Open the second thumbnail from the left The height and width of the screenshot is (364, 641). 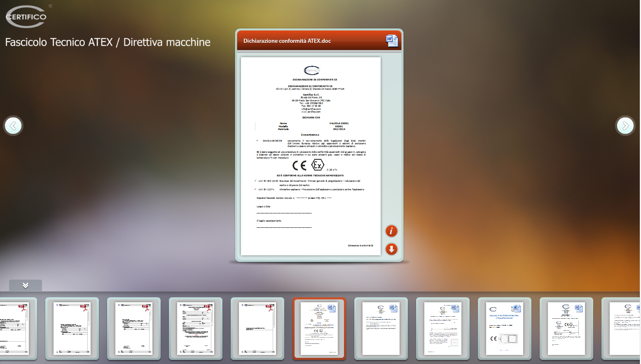(72, 329)
